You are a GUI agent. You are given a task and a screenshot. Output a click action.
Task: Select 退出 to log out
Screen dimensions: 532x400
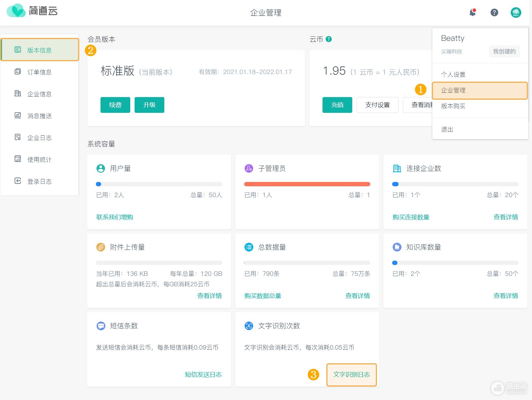click(x=480, y=129)
